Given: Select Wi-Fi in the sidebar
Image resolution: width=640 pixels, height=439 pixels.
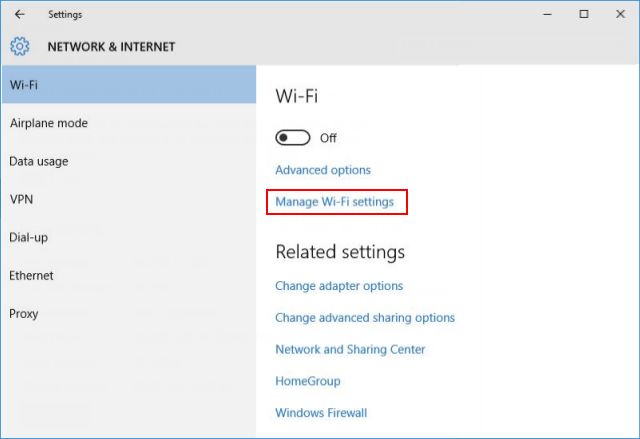Looking at the screenshot, I should 128,85.
